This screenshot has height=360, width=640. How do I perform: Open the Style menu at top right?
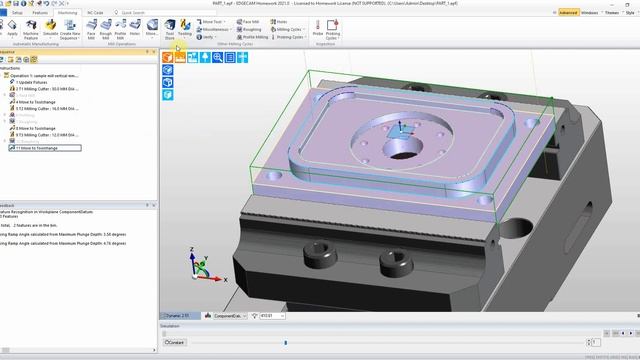(630, 13)
